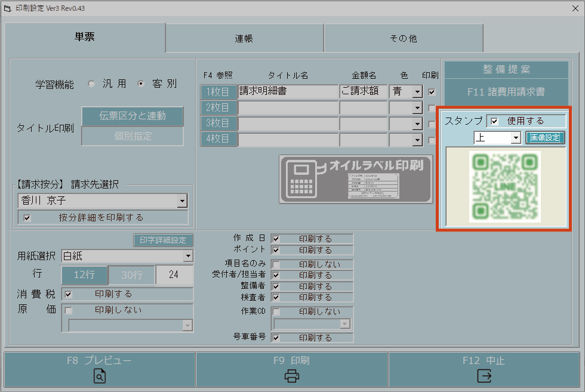585x392 pixels.
Task: Open the 請求先選択 dropdown showing 香川 京子
Action: tap(181, 201)
